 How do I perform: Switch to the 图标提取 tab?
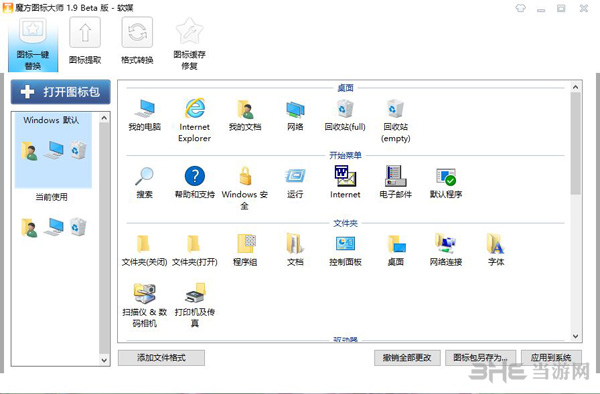coord(85,41)
